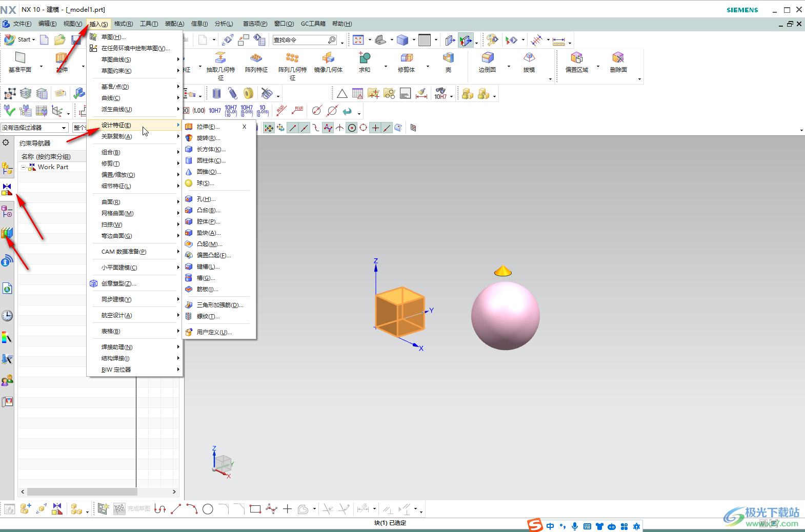Click the Datum Plane (基准平面) tool
Screen dimensions: 805x532
click(x=20, y=62)
